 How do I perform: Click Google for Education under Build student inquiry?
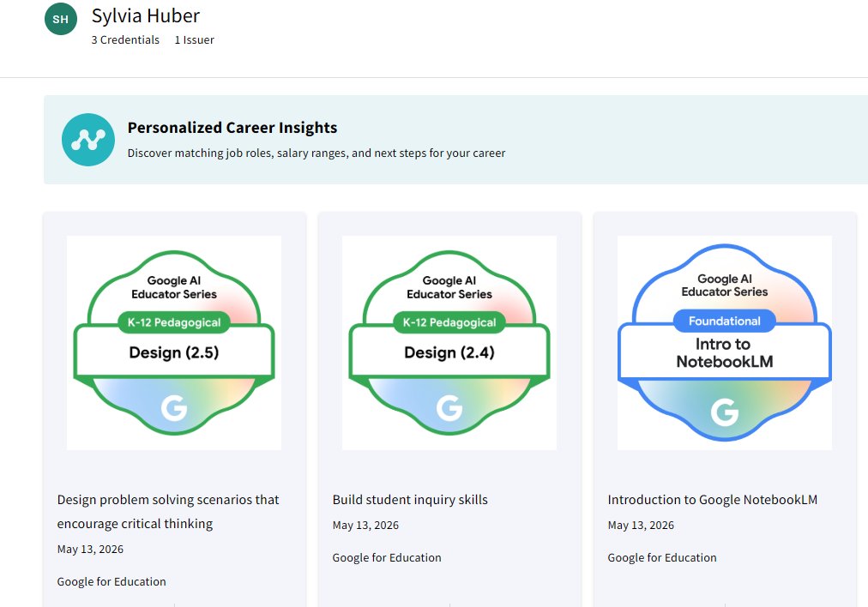[x=386, y=558]
